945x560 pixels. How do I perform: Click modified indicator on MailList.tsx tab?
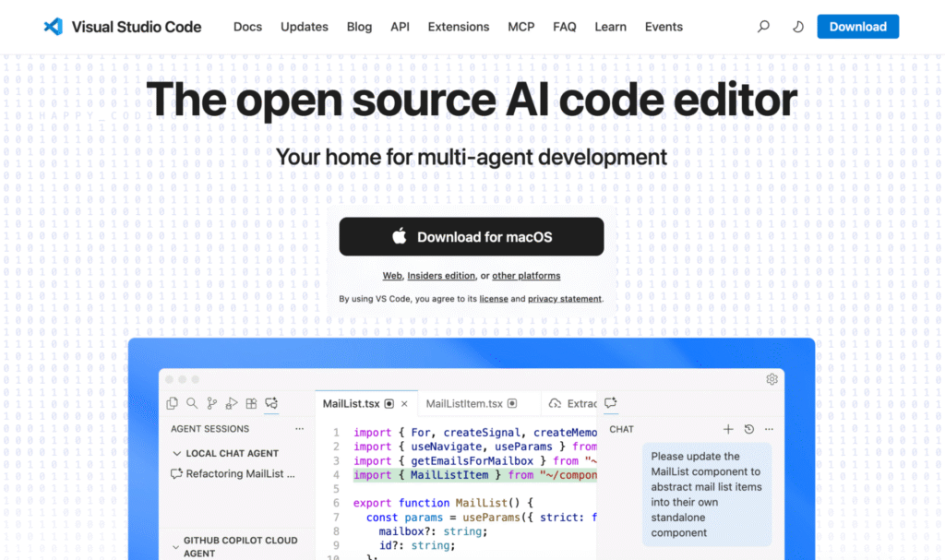pyautogui.click(x=389, y=404)
